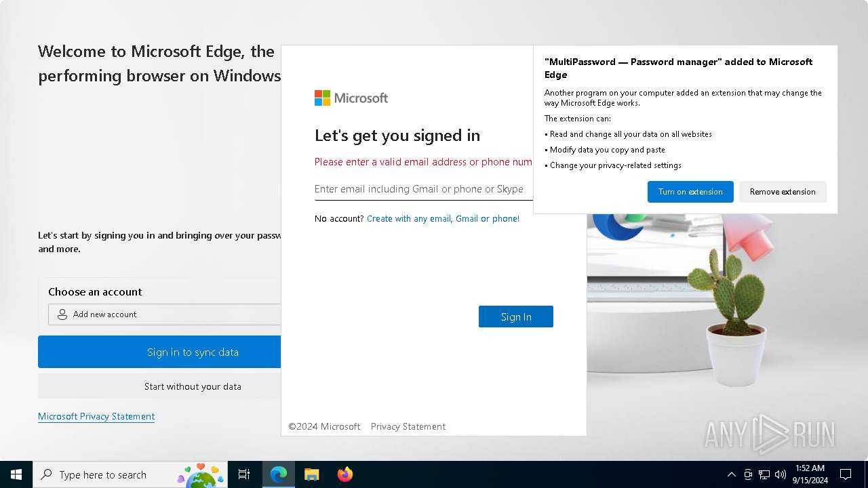This screenshot has height=488, width=868.
Task: Click "Modify data you copy and paste" line
Action: 605,150
